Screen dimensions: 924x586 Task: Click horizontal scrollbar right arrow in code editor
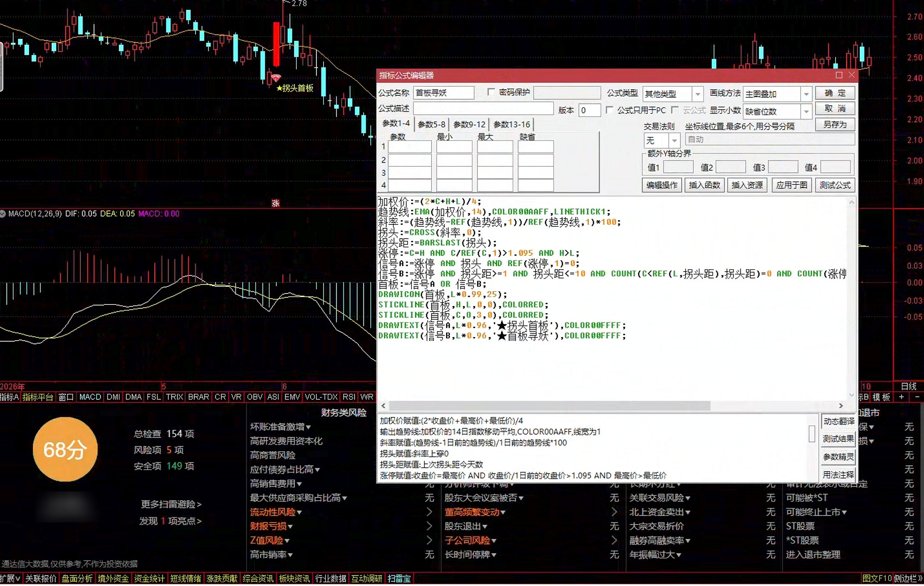[x=841, y=406]
